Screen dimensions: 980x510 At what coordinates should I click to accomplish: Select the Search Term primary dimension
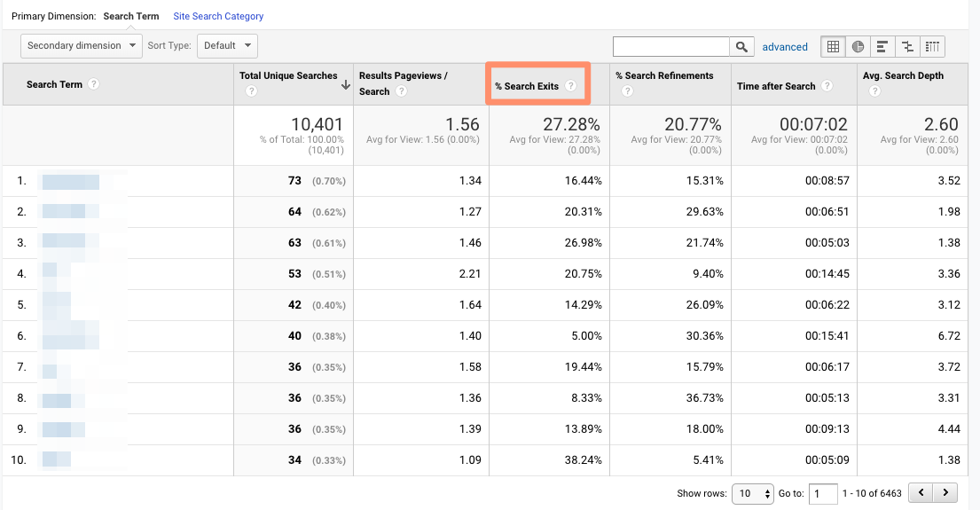(131, 16)
